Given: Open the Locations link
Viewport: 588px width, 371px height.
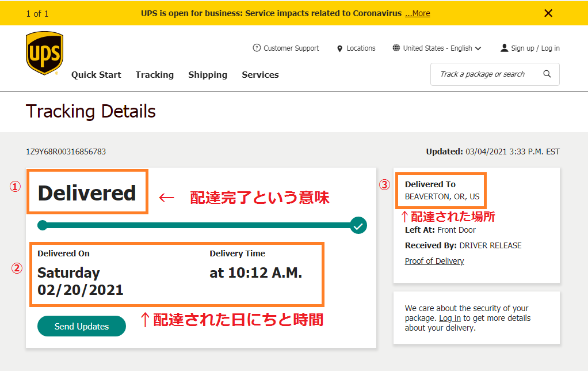Looking at the screenshot, I should click(361, 48).
